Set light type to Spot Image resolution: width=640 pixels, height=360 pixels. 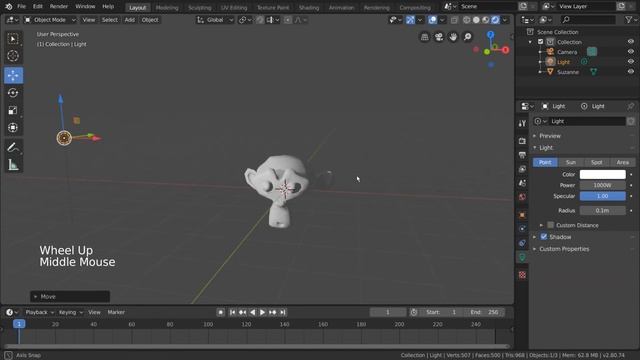click(x=596, y=162)
